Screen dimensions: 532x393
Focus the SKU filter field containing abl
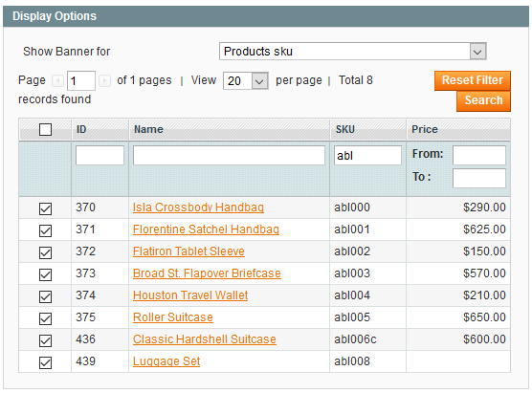(367, 155)
